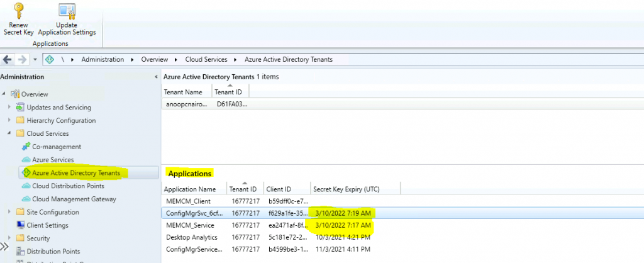Select Cloud Management Gateway tree item
This screenshot has width=644, height=263.
coord(74,199)
